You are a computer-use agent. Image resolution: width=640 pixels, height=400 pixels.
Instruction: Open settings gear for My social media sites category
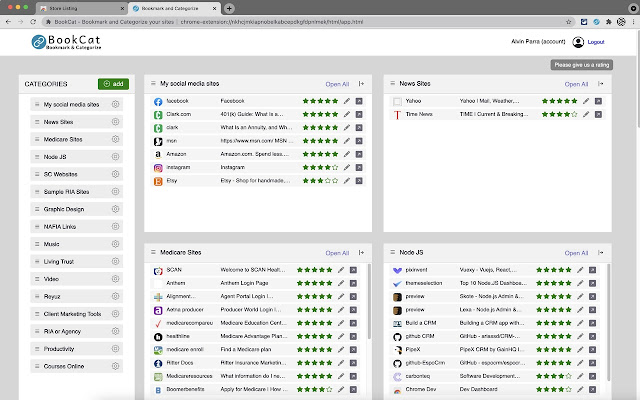point(116,104)
